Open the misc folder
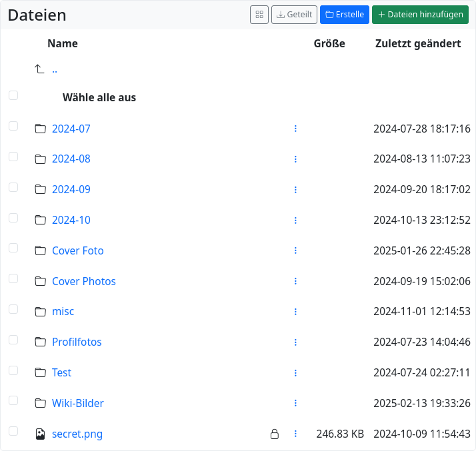476x451 pixels. 63,312
